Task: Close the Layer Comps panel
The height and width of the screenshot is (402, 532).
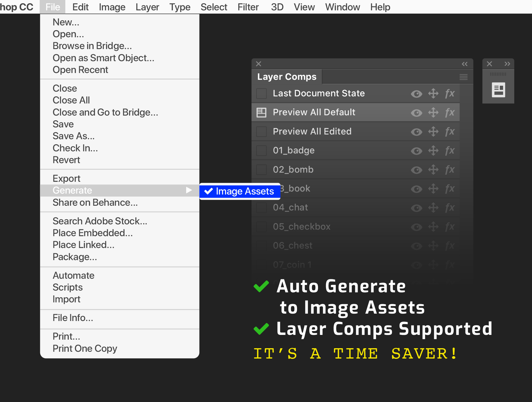Action: [259, 64]
